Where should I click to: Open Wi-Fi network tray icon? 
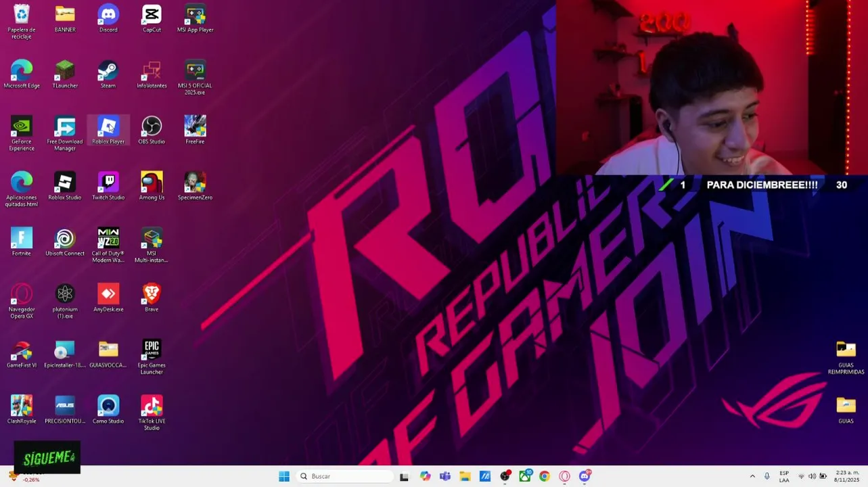point(802,476)
